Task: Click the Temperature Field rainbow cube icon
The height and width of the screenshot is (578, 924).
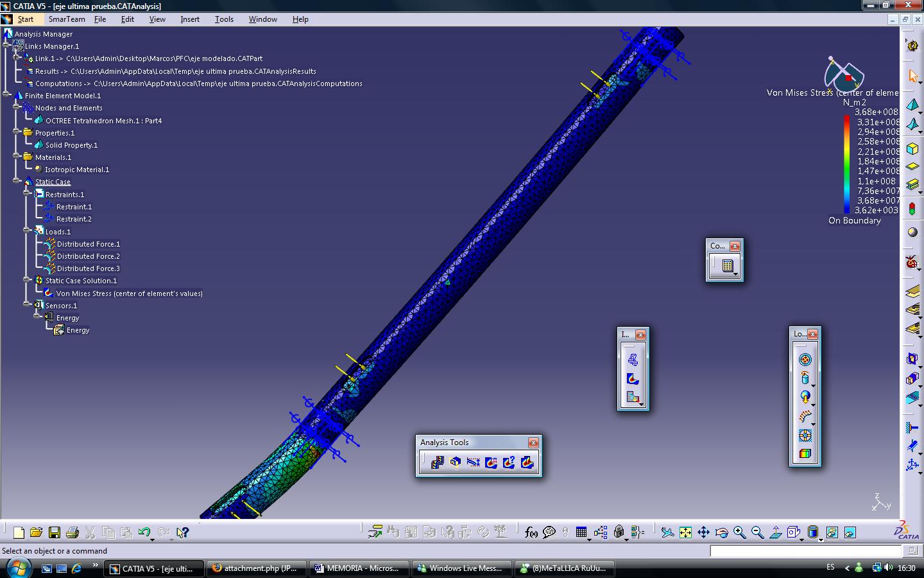Action: pos(805,453)
